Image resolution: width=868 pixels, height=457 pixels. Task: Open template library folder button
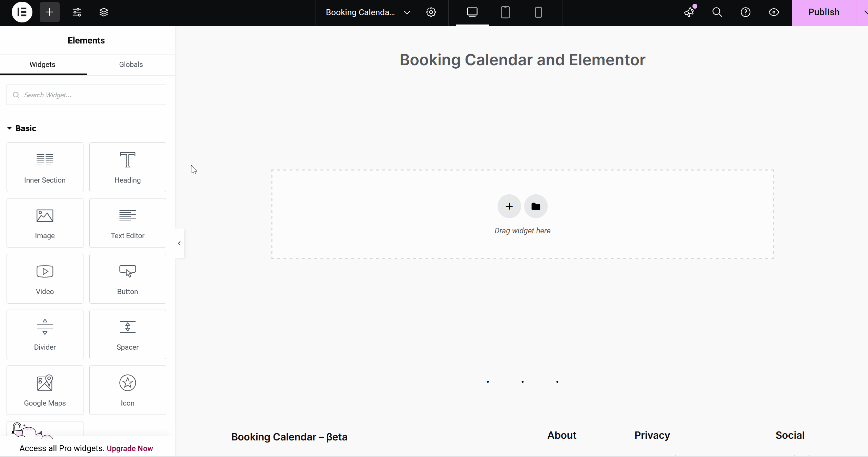tap(536, 206)
